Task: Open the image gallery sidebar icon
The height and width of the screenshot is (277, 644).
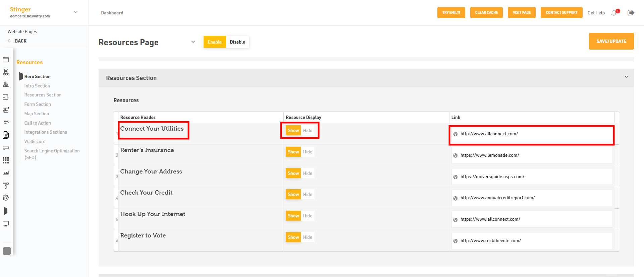Action: [x=6, y=173]
